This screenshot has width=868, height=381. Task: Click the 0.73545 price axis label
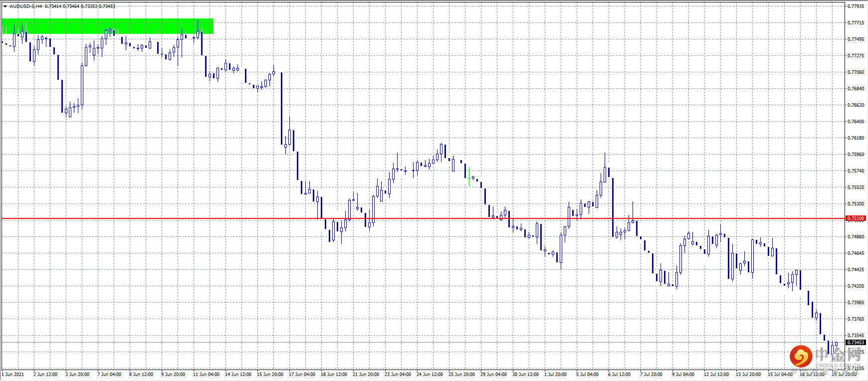(x=856, y=336)
